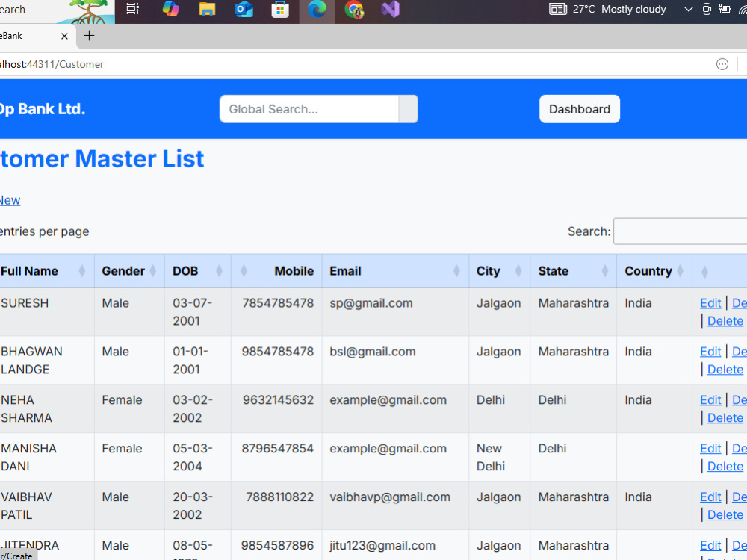Click the Global Search submit button
This screenshot has width=747, height=560.
409,109
